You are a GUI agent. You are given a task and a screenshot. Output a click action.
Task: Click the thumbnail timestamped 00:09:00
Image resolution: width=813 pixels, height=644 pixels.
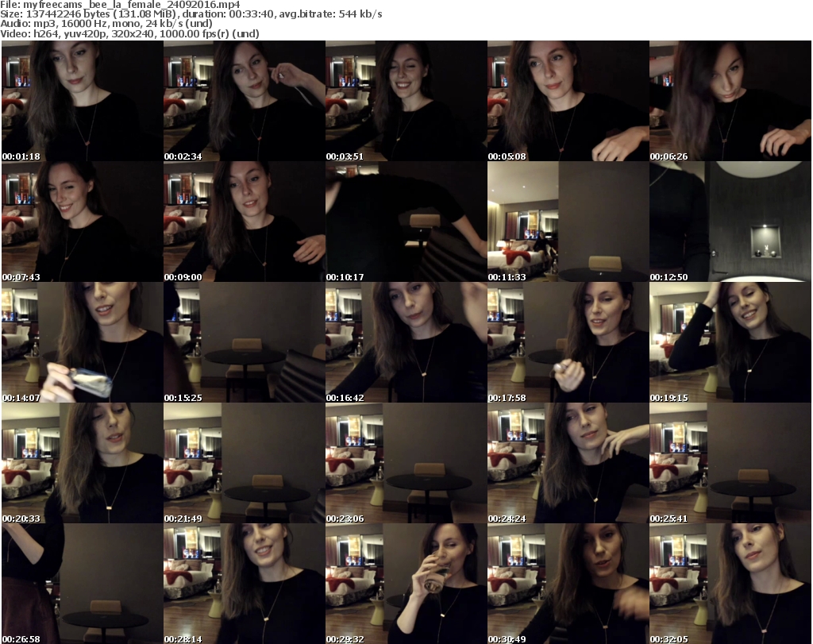tap(245, 222)
